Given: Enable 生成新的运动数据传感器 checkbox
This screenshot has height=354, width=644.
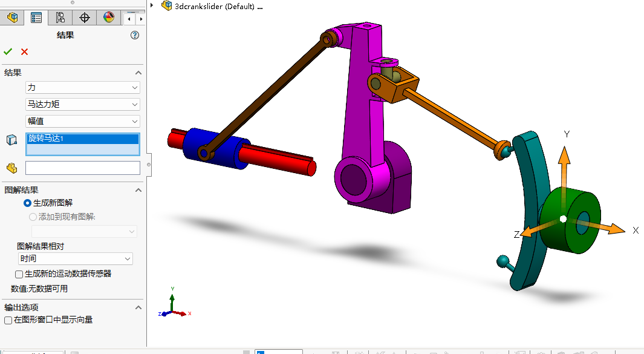Looking at the screenshot, I should [19, 274].
